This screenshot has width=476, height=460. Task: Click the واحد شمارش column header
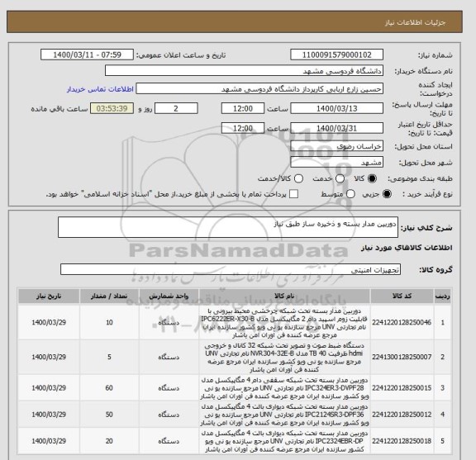coord(169,296)
